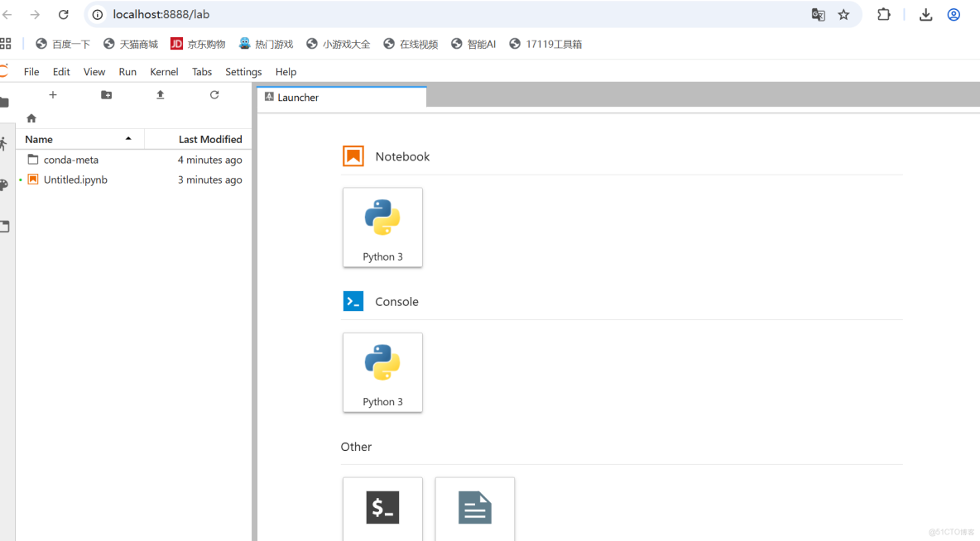The height and width of the screenshot is (541, 980).
Task: Open the 17119工具箱 bookmark
Action: click(x=545, y=44)
